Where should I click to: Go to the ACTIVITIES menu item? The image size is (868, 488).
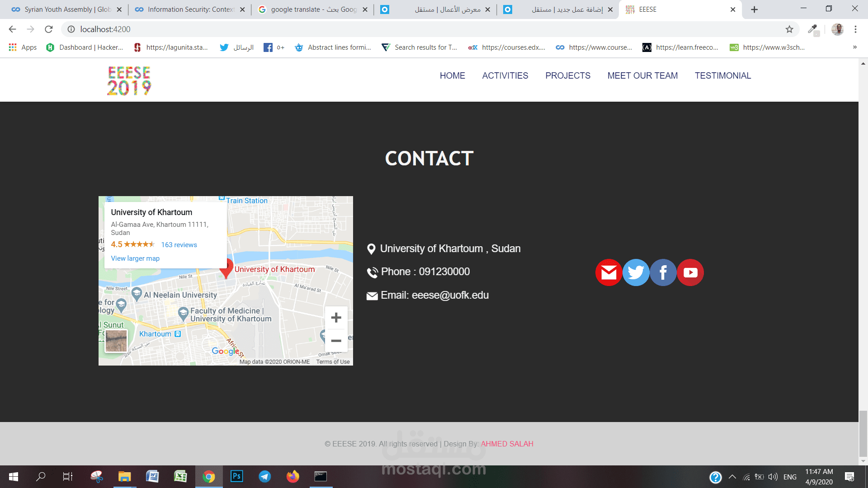click(x=505, y=76)
